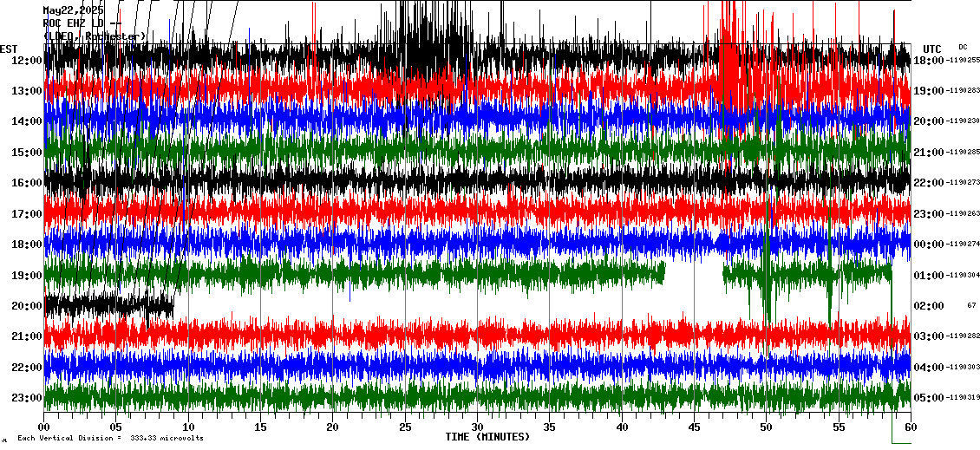Click the DC column header
Image resolution: width=980 pixels, height=450 pixels.
[x=963, y=47]
